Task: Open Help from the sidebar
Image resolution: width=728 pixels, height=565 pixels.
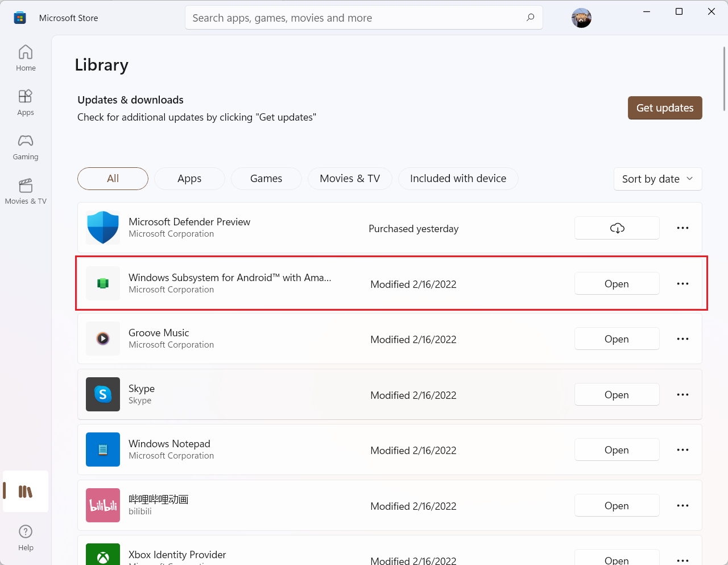Action: coord(26,538)
